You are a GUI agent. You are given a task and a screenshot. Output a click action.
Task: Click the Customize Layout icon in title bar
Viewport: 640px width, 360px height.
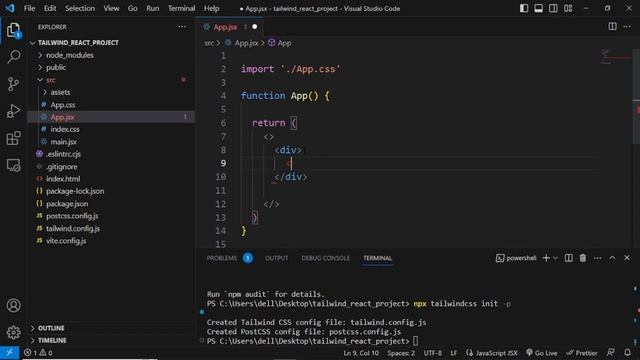click(568, 8)
